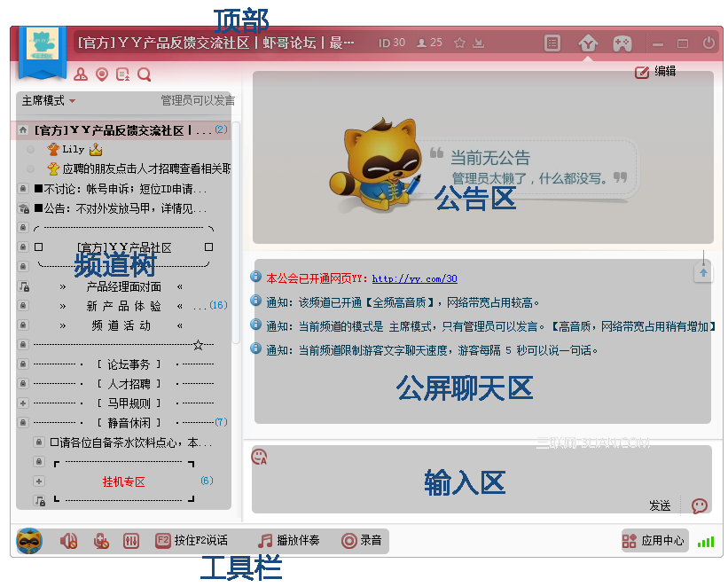Screen dimensions: 728x587
Task: Click the channel tree vertical scrollbar
Action: [236, 232]
